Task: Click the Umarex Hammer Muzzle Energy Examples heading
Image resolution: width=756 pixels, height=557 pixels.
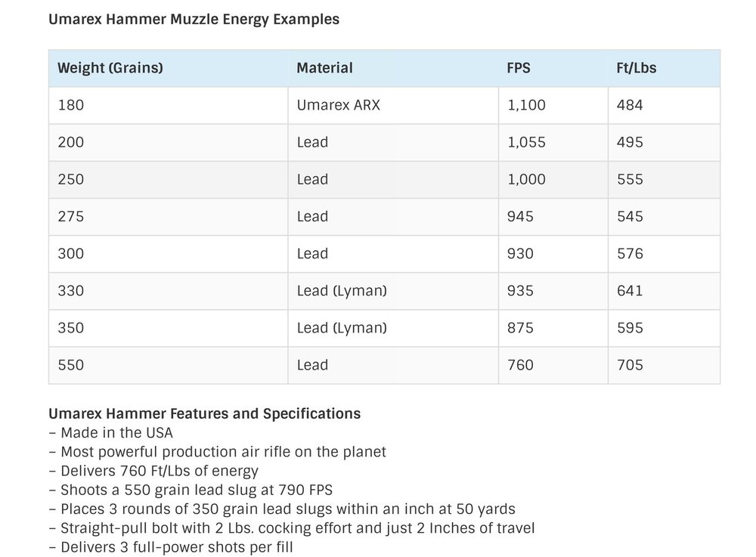Action: click(194, 20)
